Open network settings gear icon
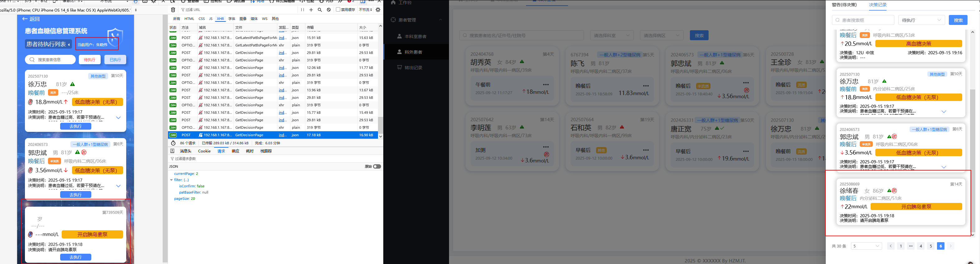The image size is (980, 264). point(378,10)
